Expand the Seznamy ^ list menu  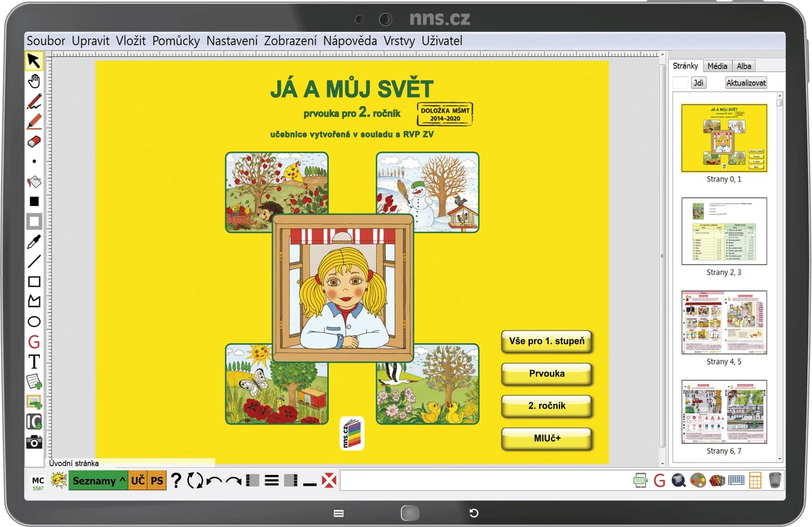99,480
